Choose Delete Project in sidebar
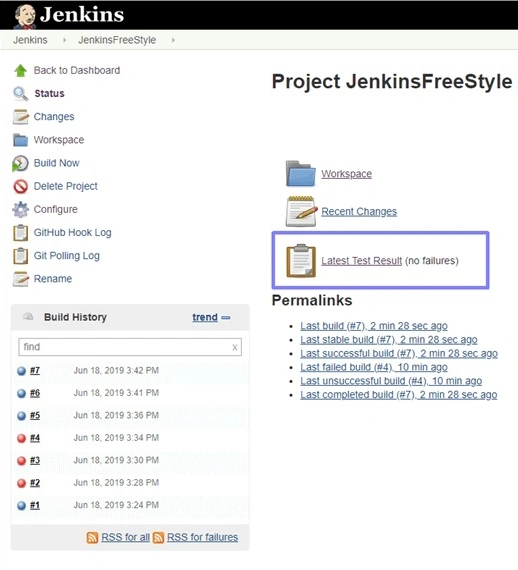The height and width of the screenshot is (570, 518). [x=65, y=186]
